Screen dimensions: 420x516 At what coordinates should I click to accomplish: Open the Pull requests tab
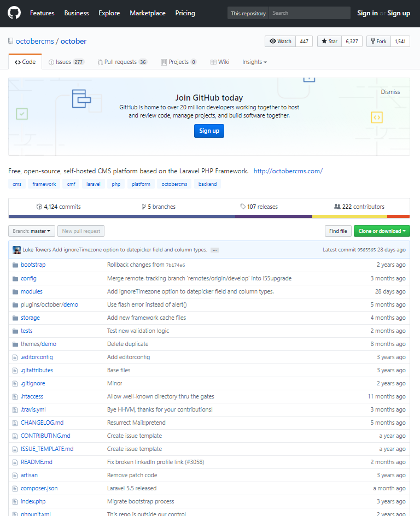(x=122, y=62)
